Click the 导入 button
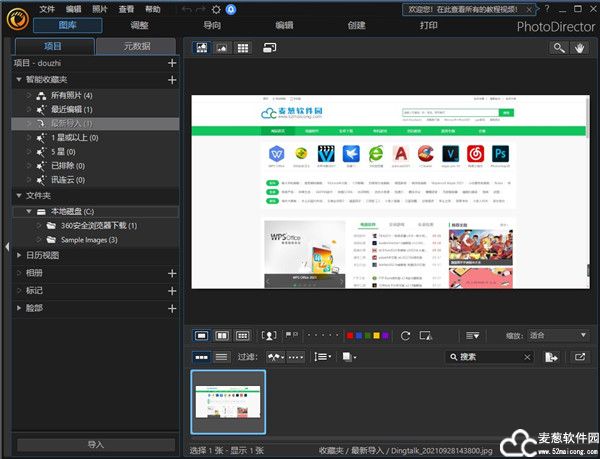Viewport: 600px width, 459px height. (96, 444)
